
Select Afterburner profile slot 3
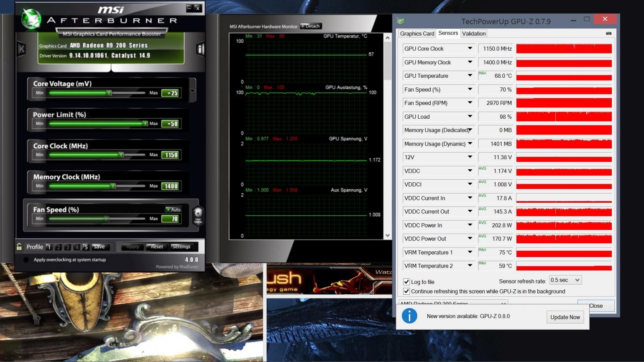pos(67,247)
